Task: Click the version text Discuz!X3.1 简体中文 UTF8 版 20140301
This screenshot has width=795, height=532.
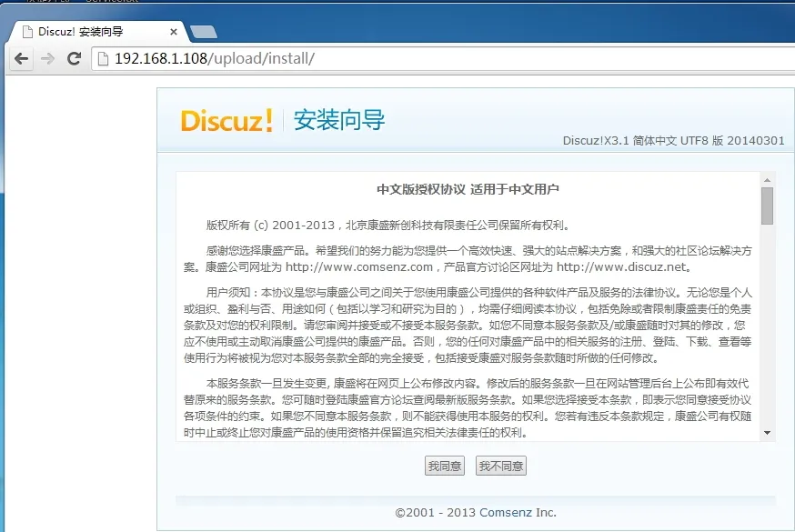Action: pyautogui.click(x=673, y=140)
